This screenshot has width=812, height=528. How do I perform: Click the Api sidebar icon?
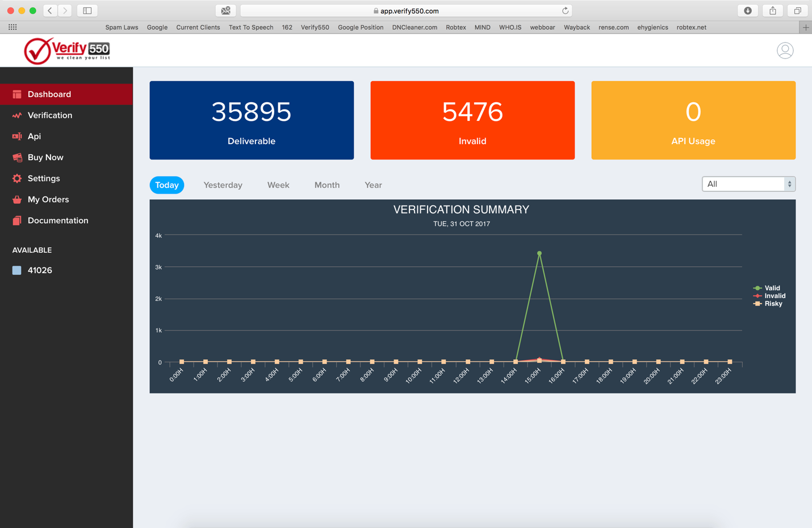coord(17,136)
